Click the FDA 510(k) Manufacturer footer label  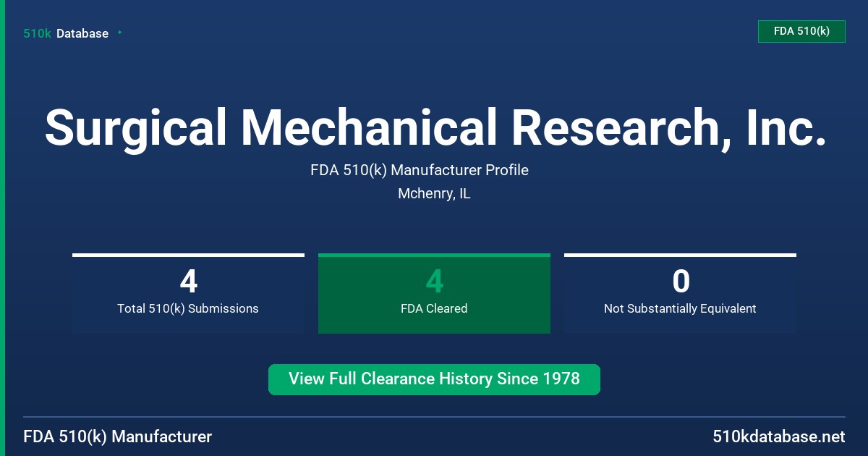pos(118,437)
